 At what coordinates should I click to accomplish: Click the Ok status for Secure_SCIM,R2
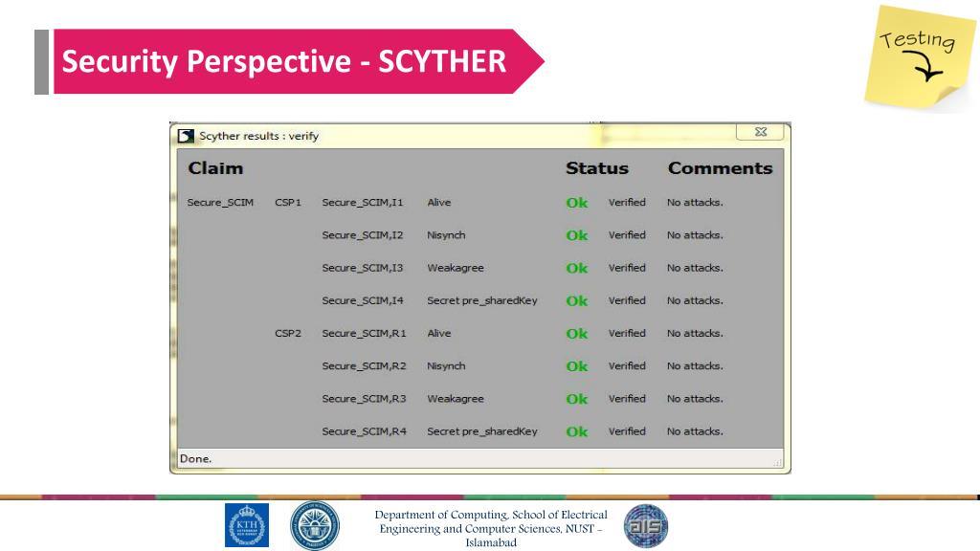577,366
